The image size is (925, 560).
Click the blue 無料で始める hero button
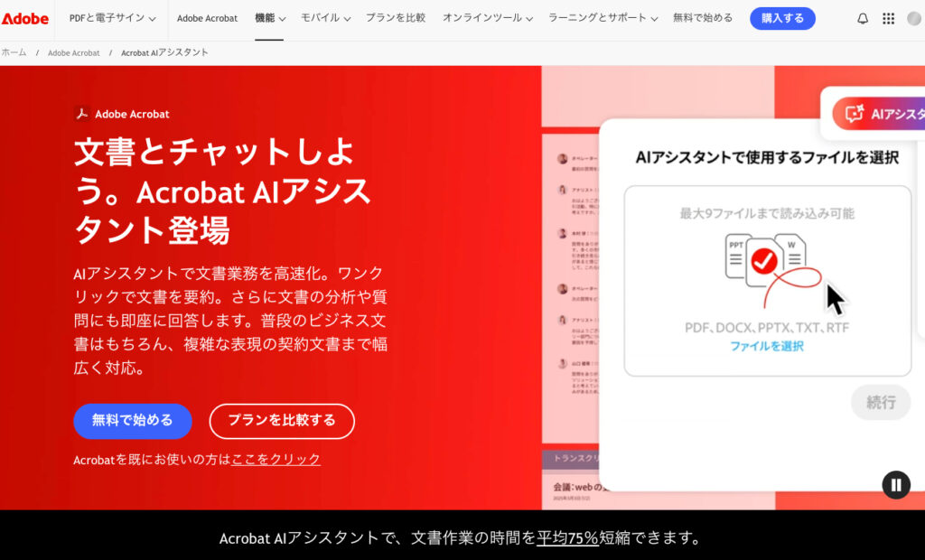pyautogui.click(x=132, y=421)
